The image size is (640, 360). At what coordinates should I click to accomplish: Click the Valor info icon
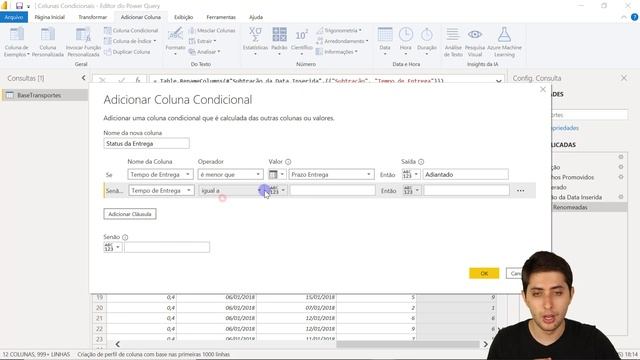click(288, 162)
